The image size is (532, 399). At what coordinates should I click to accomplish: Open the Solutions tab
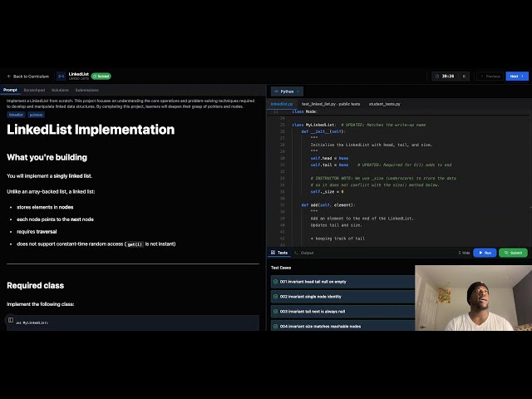[60, 91]
